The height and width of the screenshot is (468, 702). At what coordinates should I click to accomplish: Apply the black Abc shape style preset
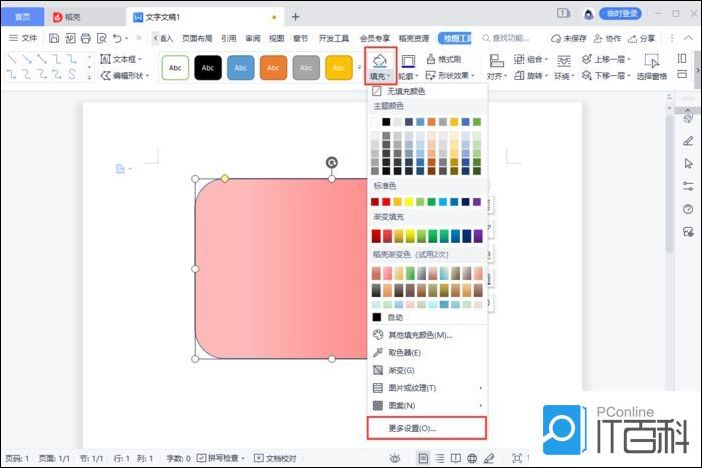click(x=208, y=67)
